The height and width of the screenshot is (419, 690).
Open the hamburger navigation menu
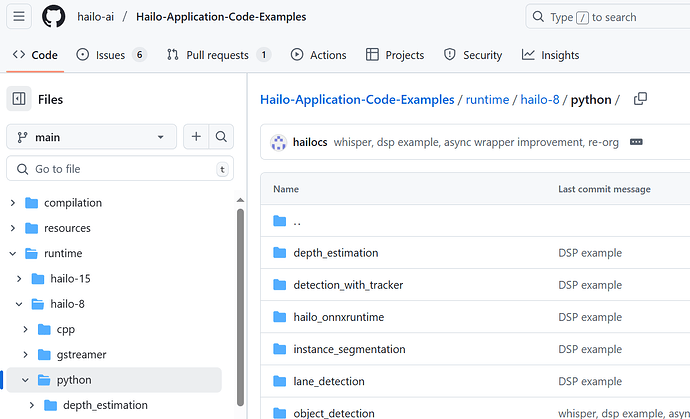[x=19, y=17]
